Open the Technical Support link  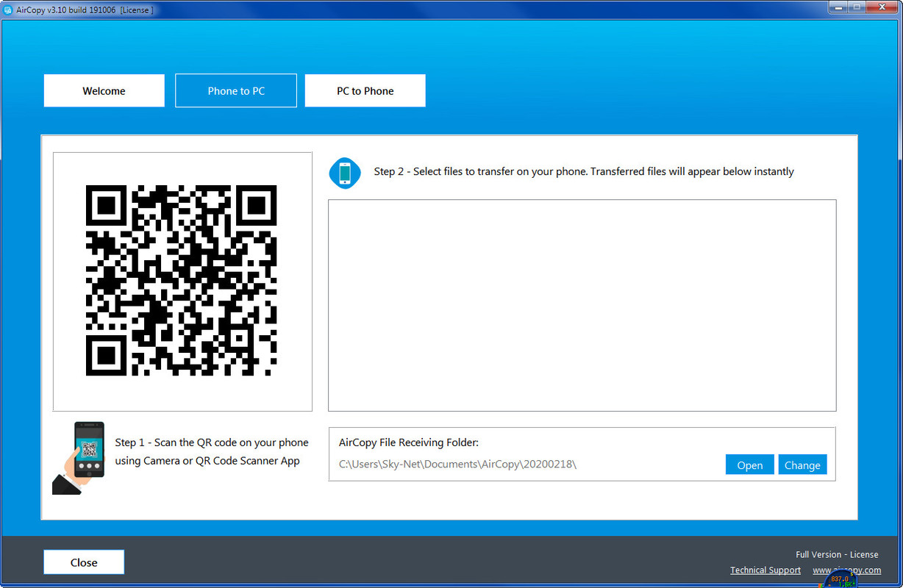(x=765, y=570)
